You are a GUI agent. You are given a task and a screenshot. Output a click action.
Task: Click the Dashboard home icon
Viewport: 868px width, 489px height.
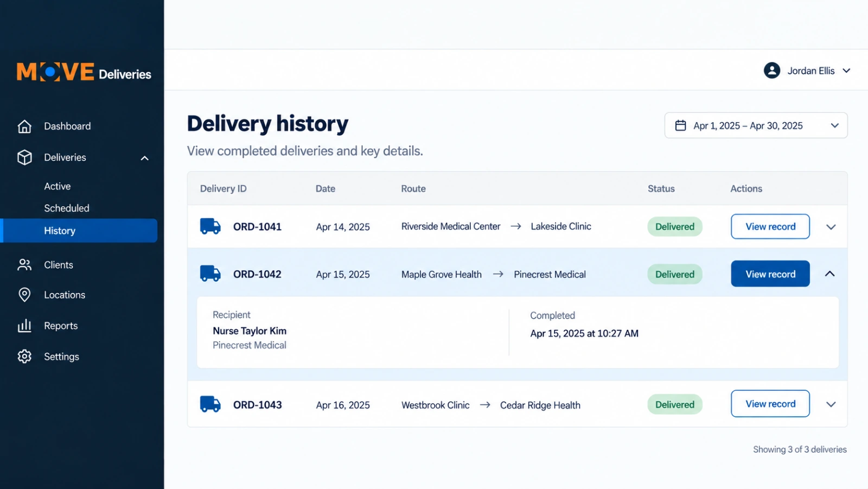point(24,126)
